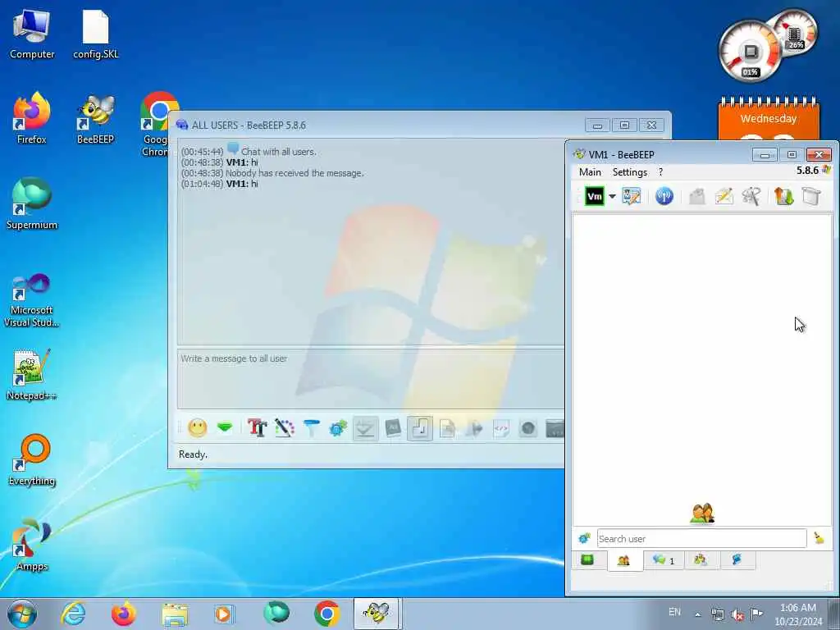Open the Ampps desktop shortcut
840x630 pixels.
pos(32,546)
